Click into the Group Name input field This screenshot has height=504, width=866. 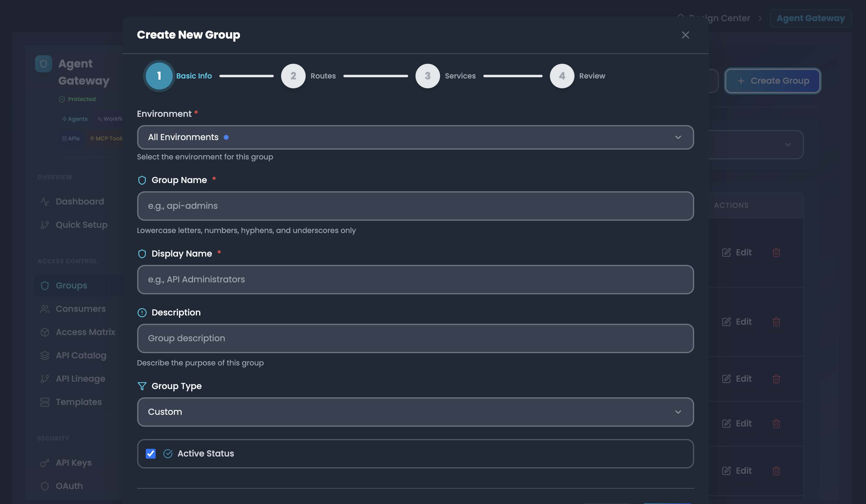(415, 206)
